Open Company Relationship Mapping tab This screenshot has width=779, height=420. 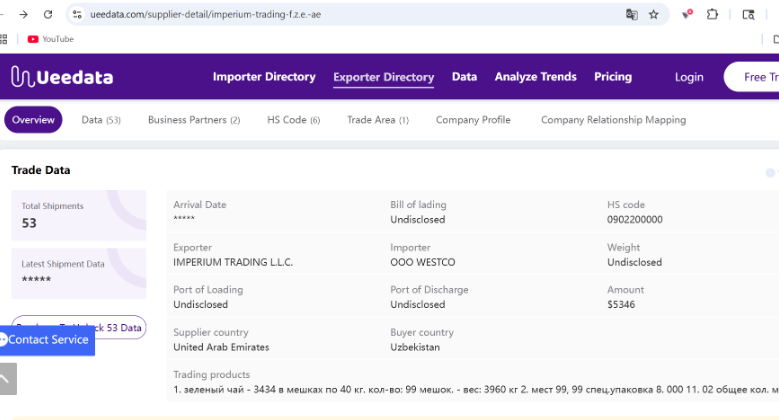[x=614, y=120]
